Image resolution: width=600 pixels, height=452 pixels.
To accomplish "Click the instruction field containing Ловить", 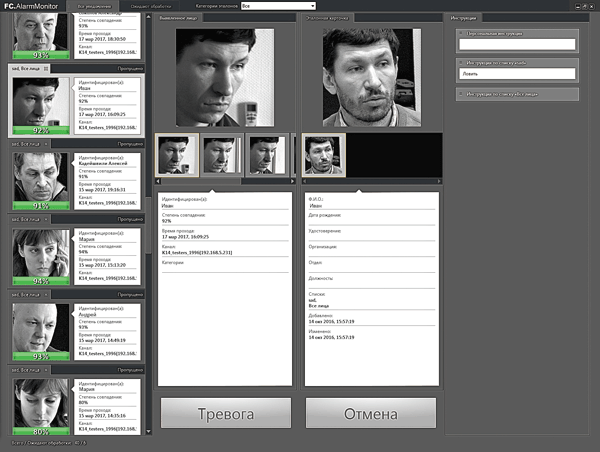I will pyautogui.click(x=517, y=74).
